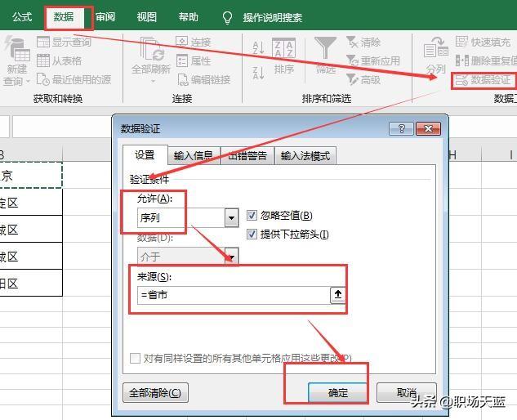Click the 确定 button
Screen dimensions: 517x420
pos(338,392)
